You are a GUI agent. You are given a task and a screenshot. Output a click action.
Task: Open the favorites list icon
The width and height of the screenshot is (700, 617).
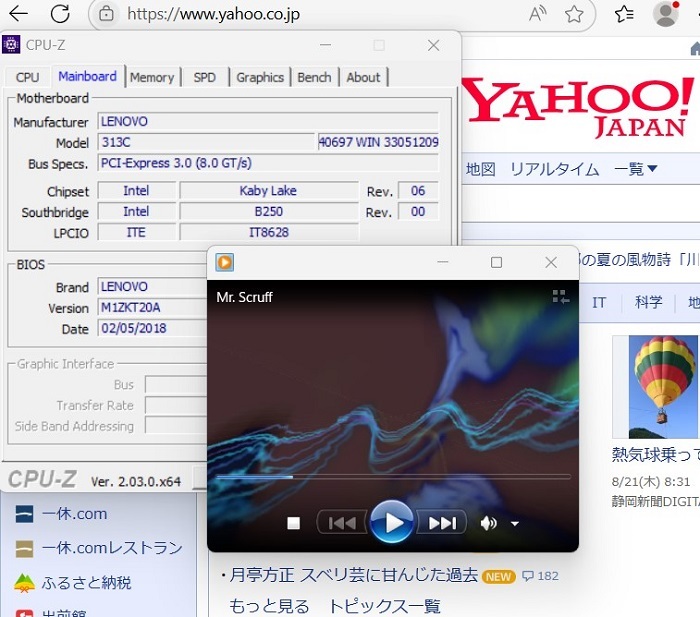pos(624,14)
